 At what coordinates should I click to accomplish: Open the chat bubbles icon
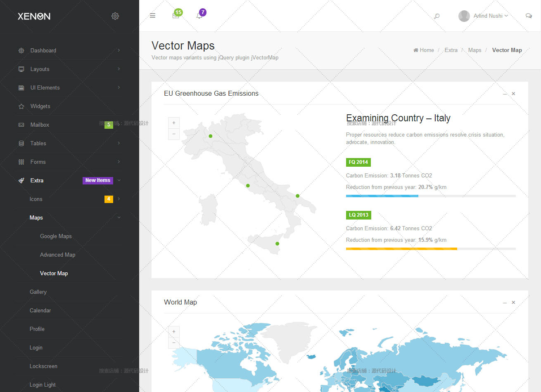529,16
